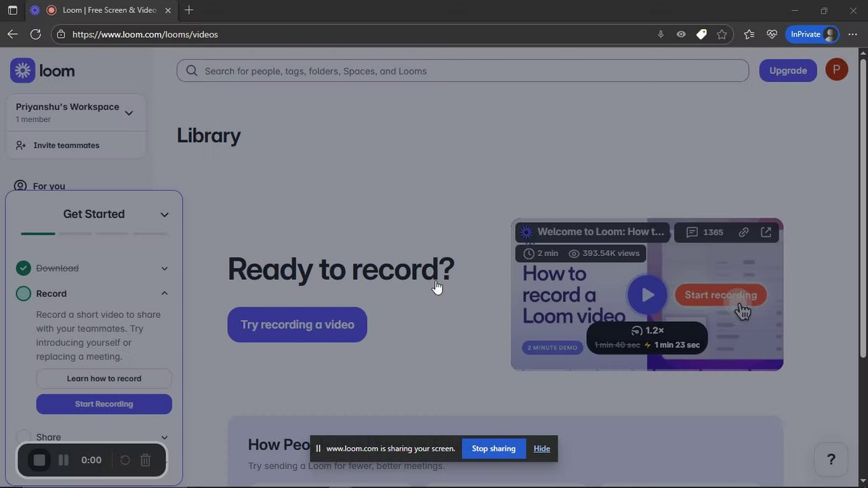Click the Loom logo in the sidebar

[43, 70]
